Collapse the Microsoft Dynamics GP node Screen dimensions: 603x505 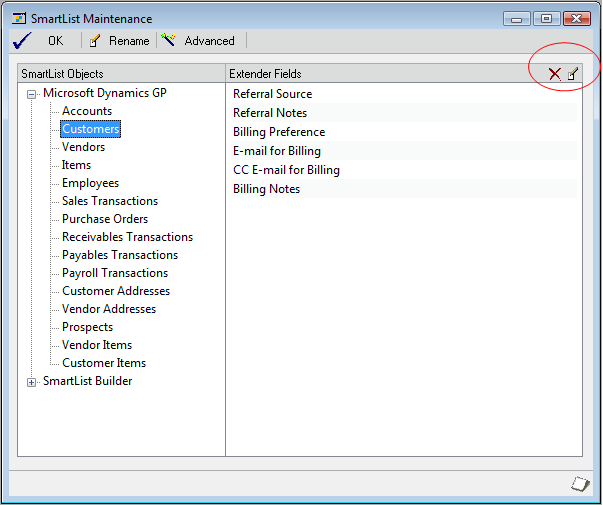[32, 94]
